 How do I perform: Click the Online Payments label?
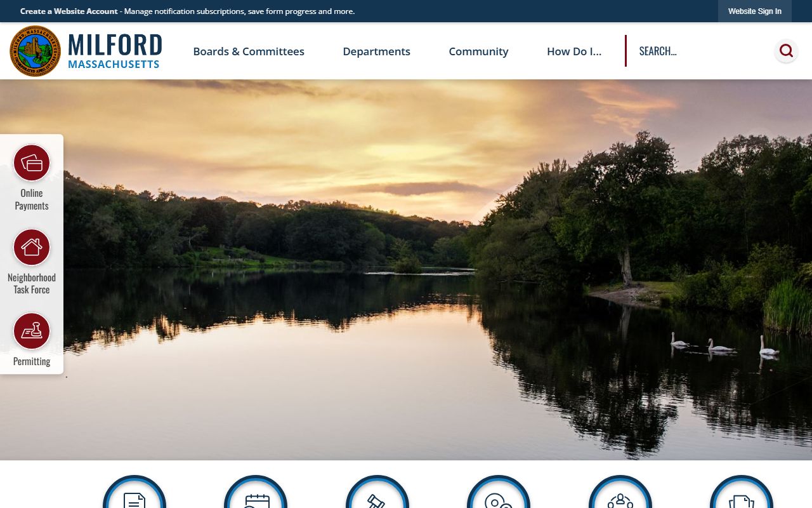pyautogui.click(x=32, y=199)
